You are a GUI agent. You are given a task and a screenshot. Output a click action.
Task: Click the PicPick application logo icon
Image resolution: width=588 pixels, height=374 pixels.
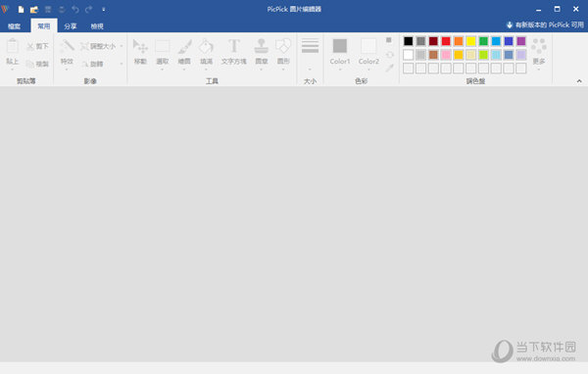[5, 9]
